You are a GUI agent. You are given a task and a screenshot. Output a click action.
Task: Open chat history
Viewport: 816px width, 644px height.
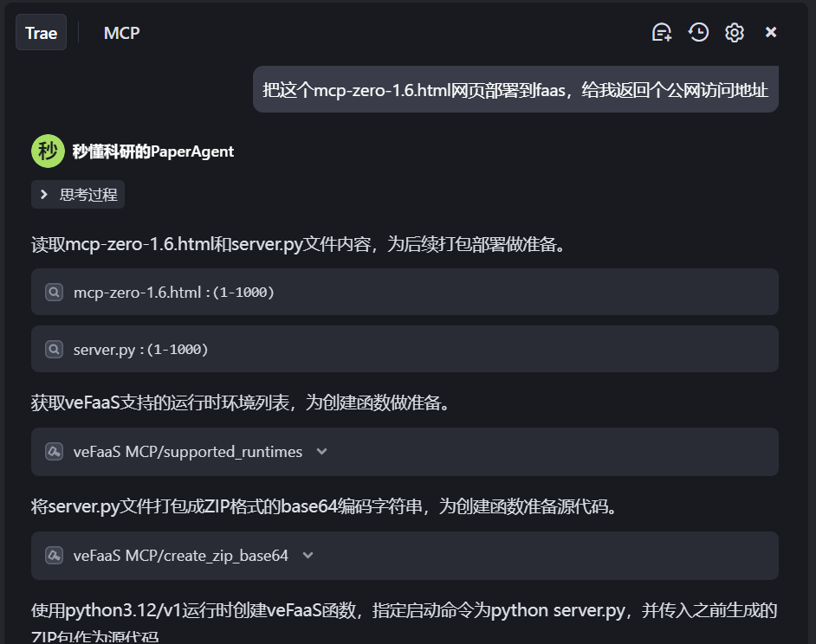point(698,32)
